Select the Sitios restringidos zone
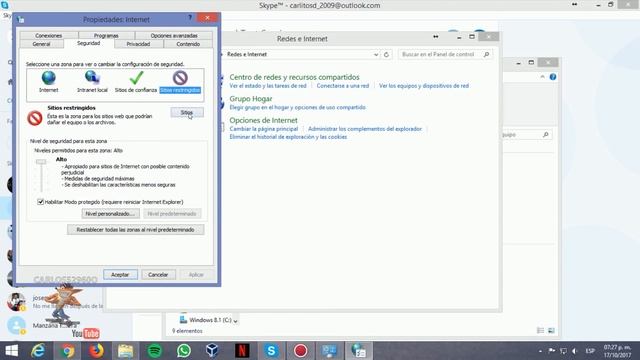This screenshot has width=640, height=360. 180,82
